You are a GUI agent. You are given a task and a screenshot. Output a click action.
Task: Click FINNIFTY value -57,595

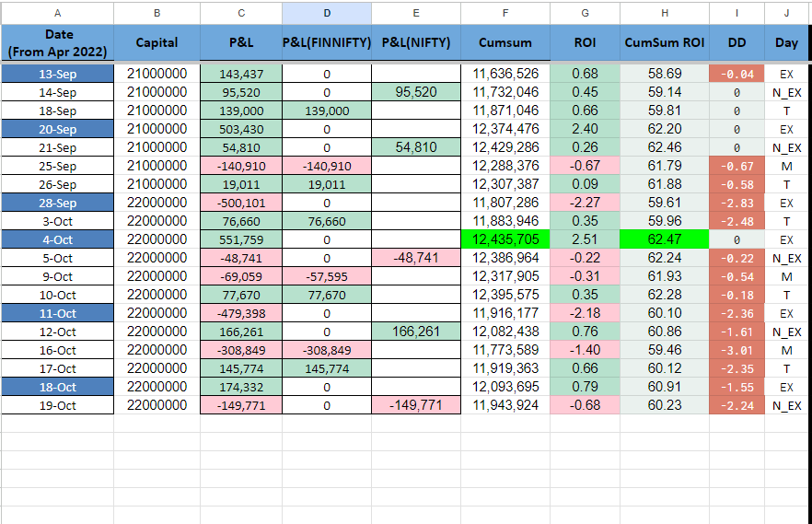coord(327,276)
